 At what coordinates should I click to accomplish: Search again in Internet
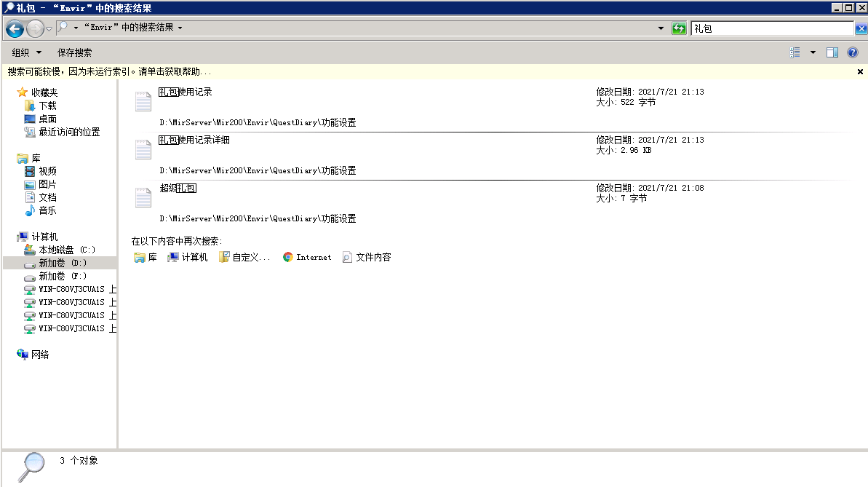[307, 257]
